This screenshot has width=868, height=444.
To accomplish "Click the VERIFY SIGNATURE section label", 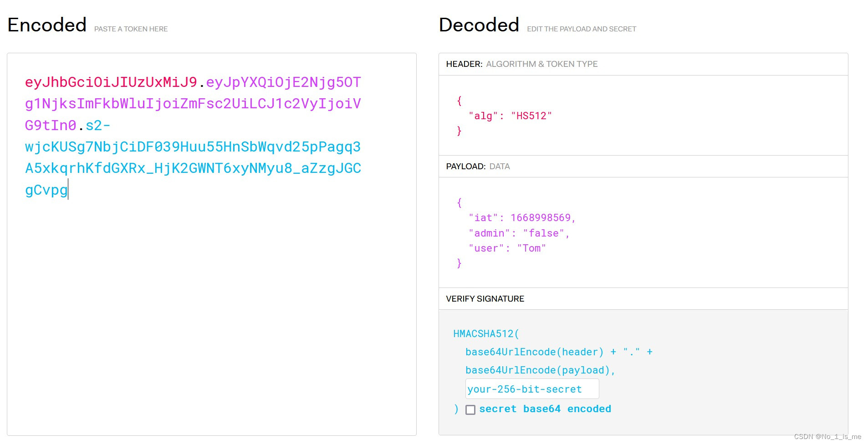I will (485, 299).
